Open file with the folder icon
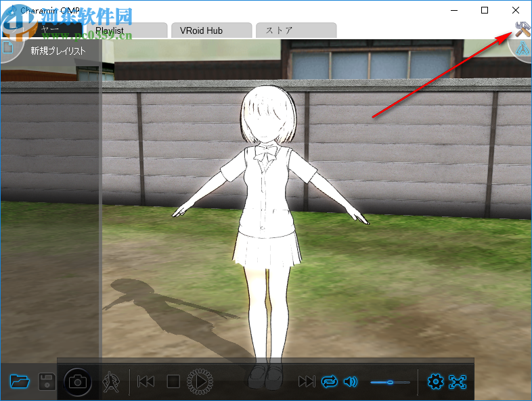Screen dimensions: 532x401 20,381
